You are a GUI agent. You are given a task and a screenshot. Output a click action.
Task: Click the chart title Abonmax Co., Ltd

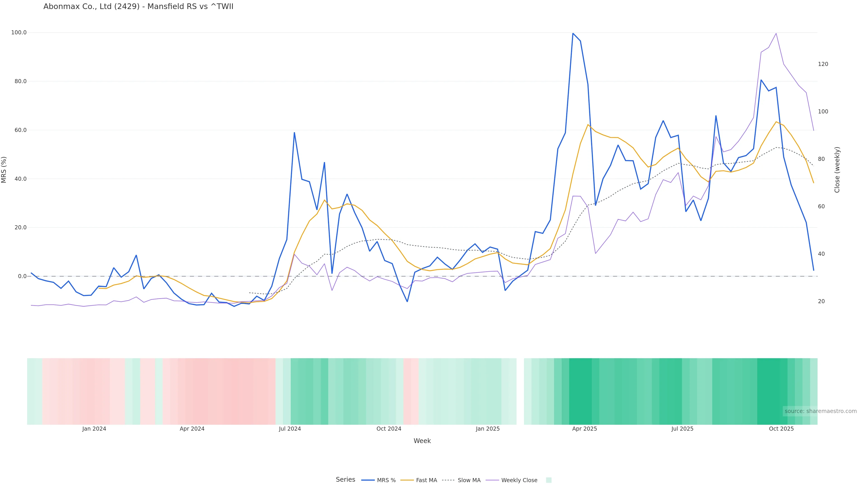[138, 6]
